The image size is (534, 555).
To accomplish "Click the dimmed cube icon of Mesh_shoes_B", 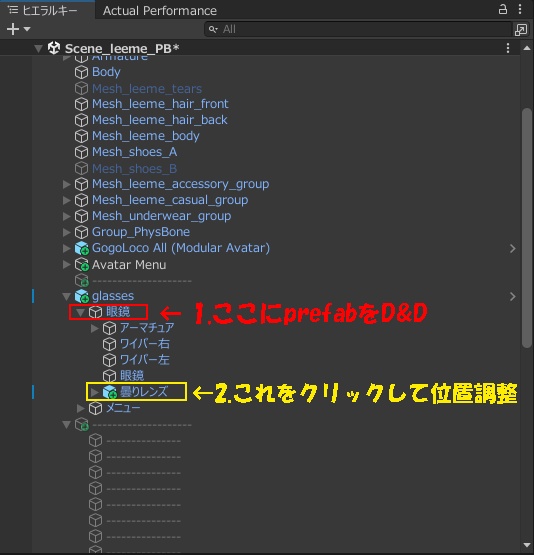I will [x=81, y=168].
